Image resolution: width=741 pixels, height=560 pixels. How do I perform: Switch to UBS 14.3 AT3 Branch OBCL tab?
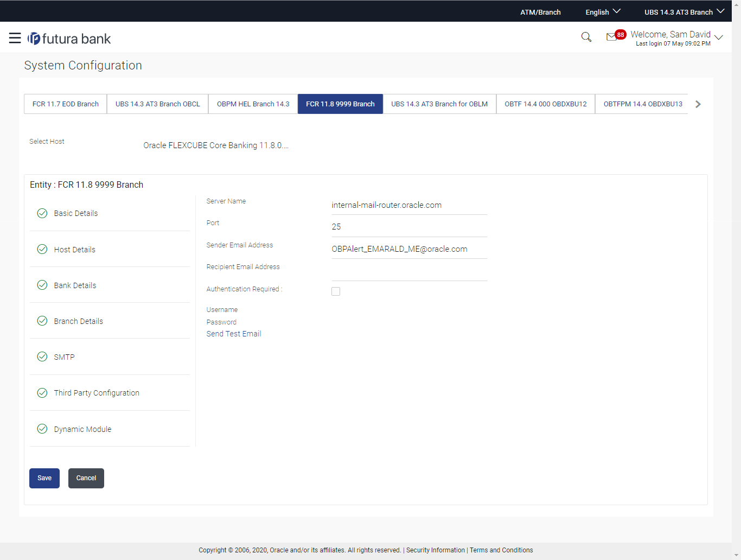pos(158,104)
